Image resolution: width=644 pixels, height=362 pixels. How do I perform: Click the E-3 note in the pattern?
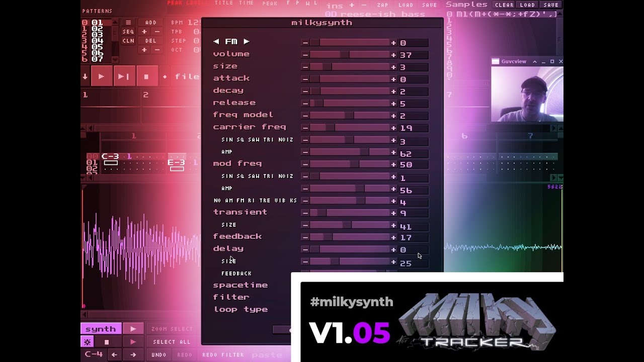coord(176,162)
